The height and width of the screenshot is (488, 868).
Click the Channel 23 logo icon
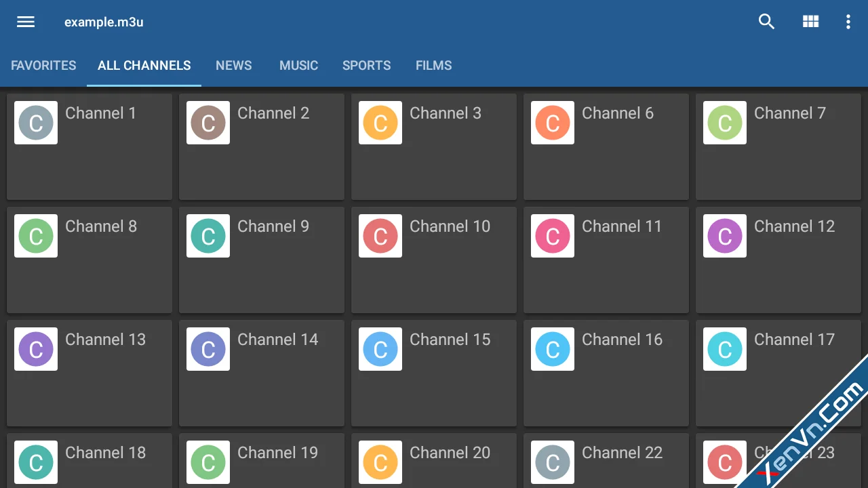[725, 462]
